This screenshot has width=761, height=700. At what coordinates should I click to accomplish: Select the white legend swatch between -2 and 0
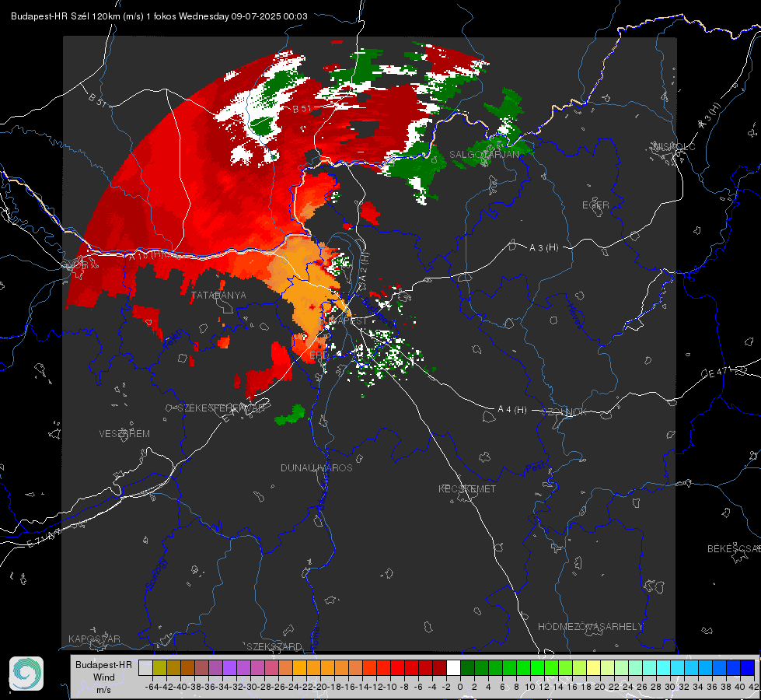pyautogui.click(x=453, y=667)
